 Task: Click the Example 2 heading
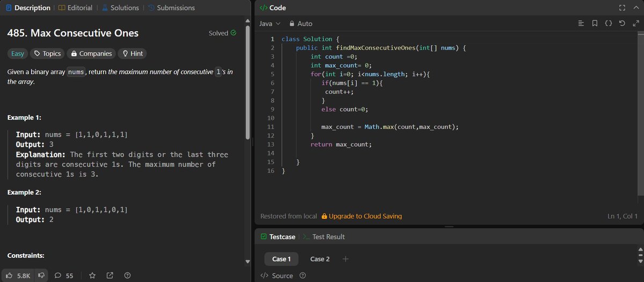tap(25, 192)
